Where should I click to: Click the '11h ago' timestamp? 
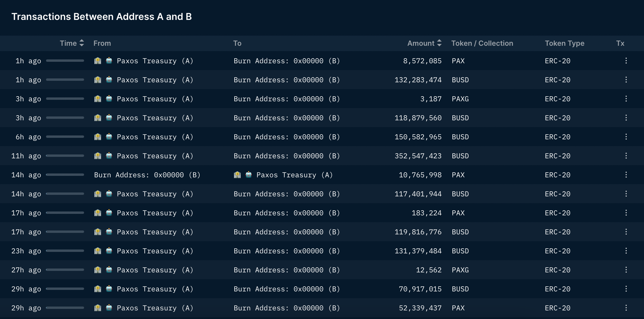(26, 156)
